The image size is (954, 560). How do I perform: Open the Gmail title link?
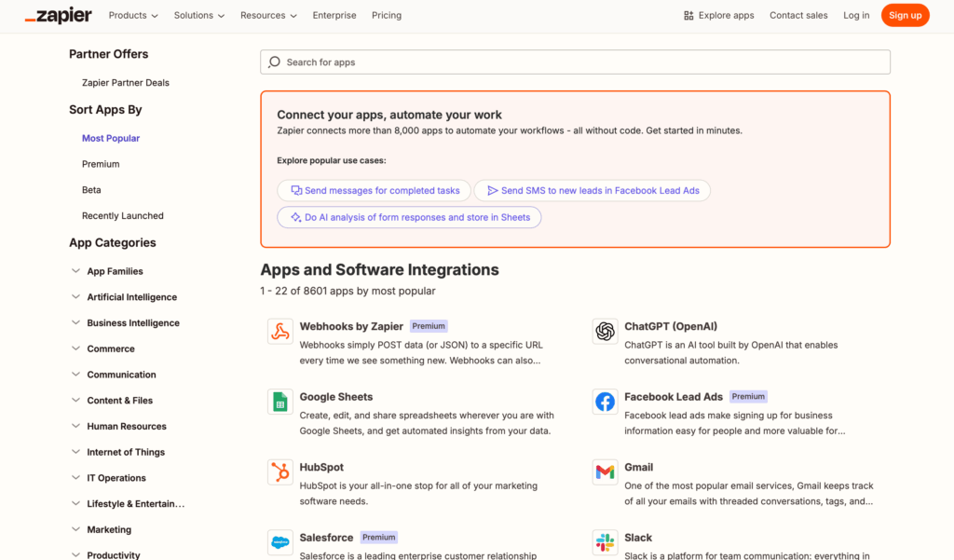[638, 468]
